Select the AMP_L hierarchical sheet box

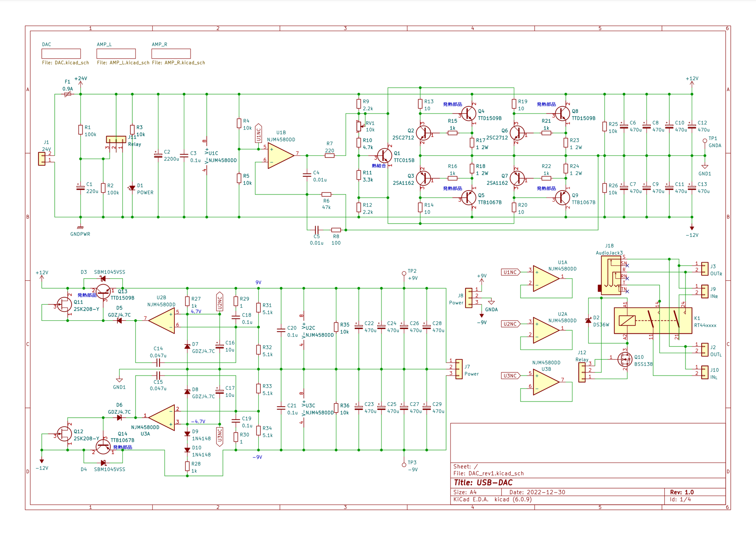tap(116, 54)
